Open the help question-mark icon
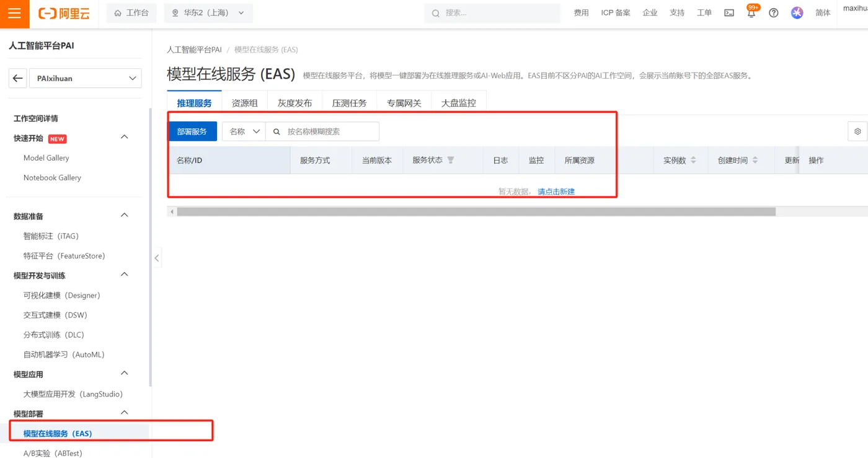The width and height of the screenshot is (868, 458). point(774,13)
